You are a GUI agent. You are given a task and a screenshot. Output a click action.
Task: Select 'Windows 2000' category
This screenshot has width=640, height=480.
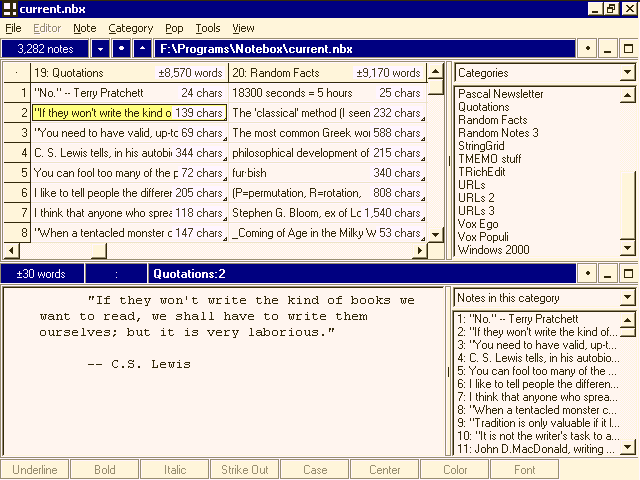coord(493,250)
